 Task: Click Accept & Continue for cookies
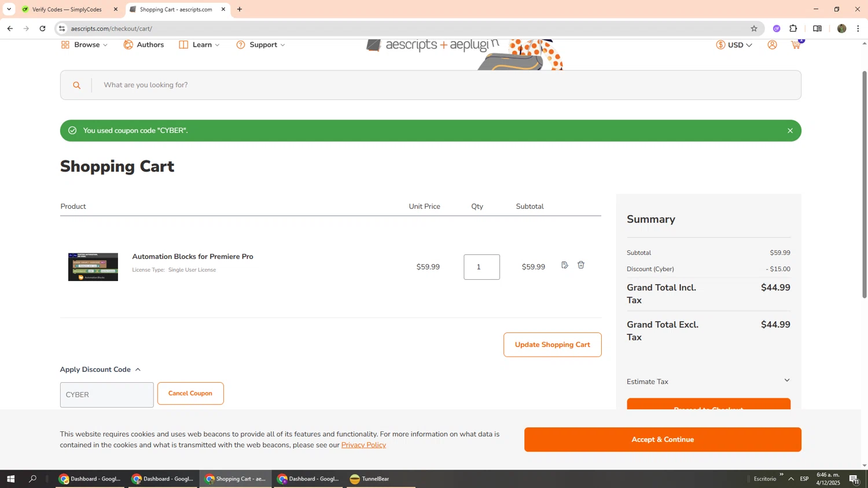(x=663, y=439)
